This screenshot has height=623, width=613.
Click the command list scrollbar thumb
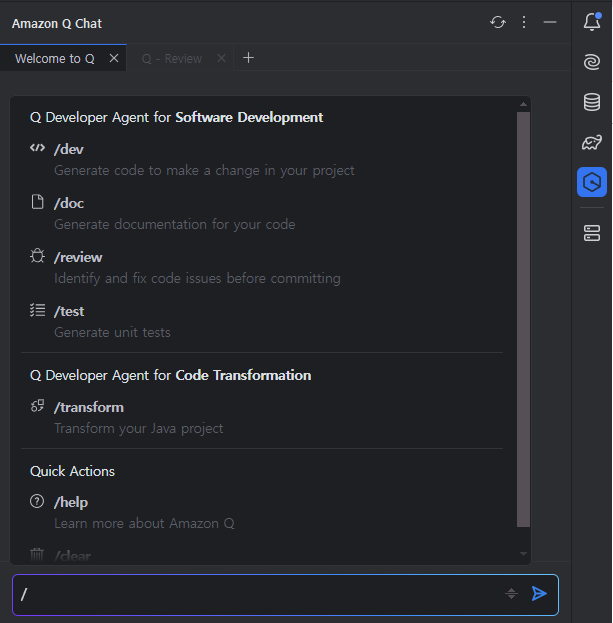[x=523, y=319]
